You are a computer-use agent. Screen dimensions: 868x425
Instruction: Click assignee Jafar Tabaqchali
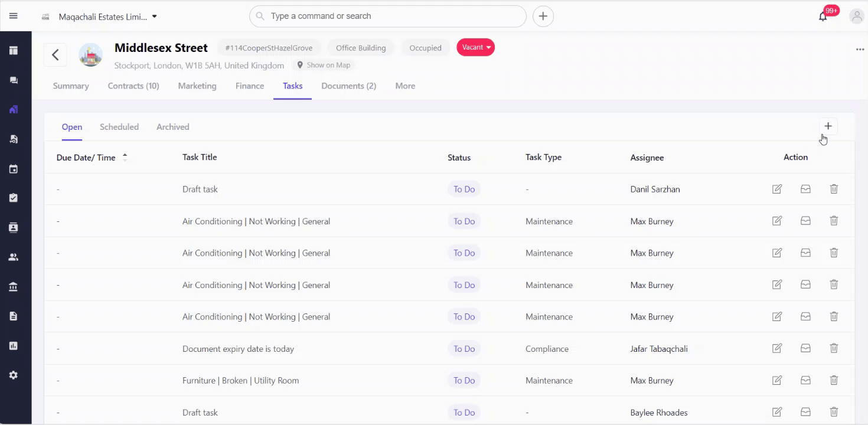point(659,349)
